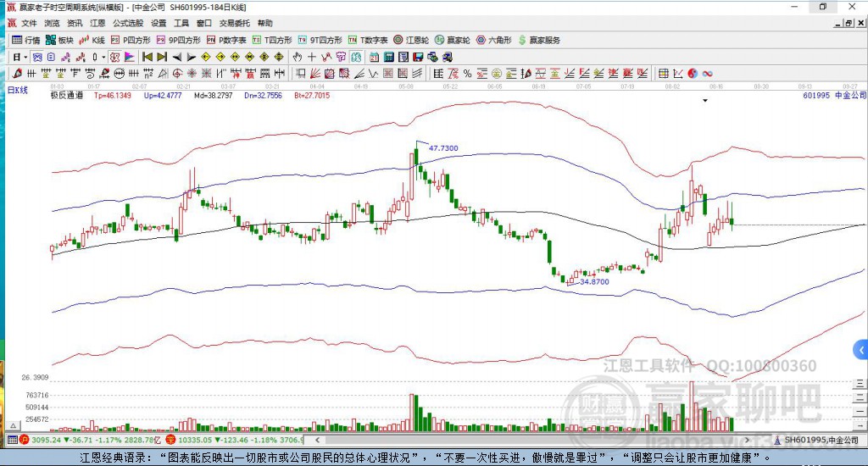Click the 赢家服务 button
Viewport: 868px width, 466px height.
(x=539, y=40)
